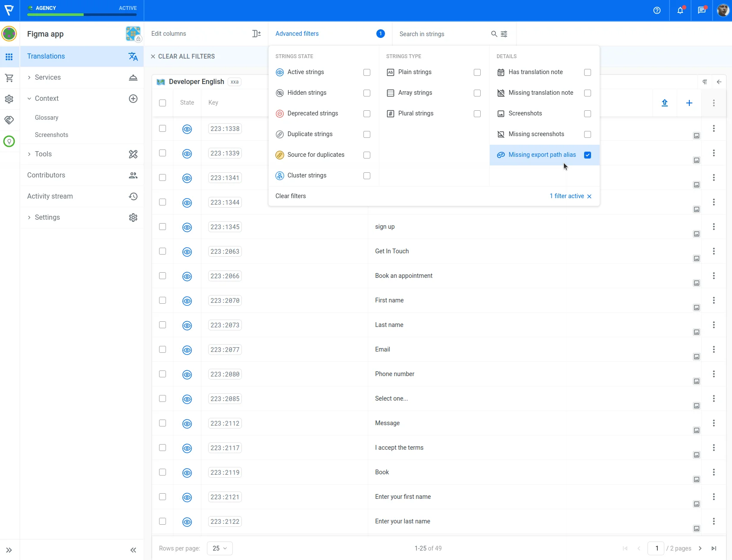Click the add Context plus icon
732x560 pixels.
133,99
